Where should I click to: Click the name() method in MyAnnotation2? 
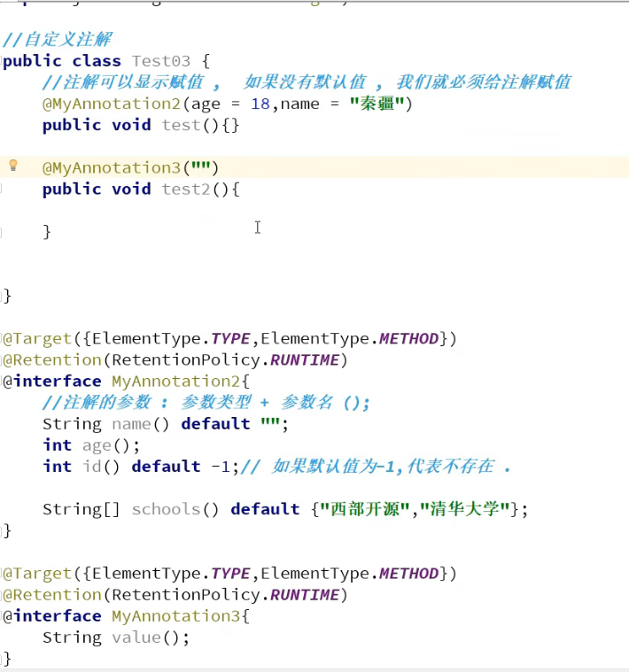click(x=131, y=424)
